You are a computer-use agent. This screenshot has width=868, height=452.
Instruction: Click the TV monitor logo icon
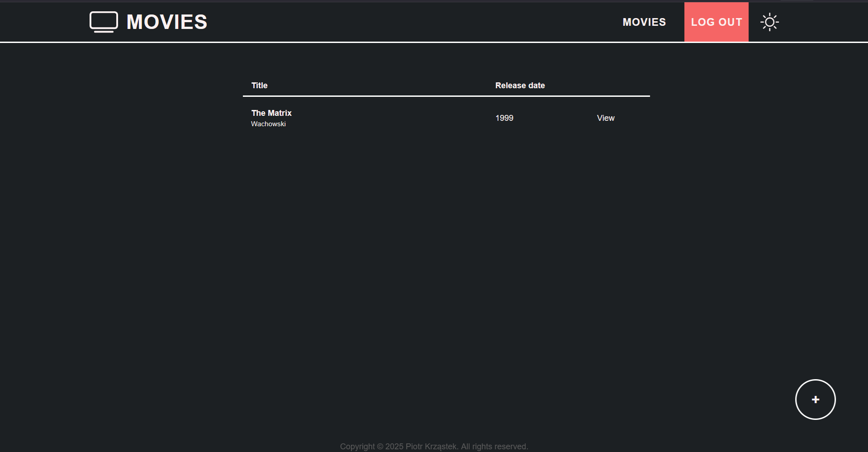[x=104, y=22]
